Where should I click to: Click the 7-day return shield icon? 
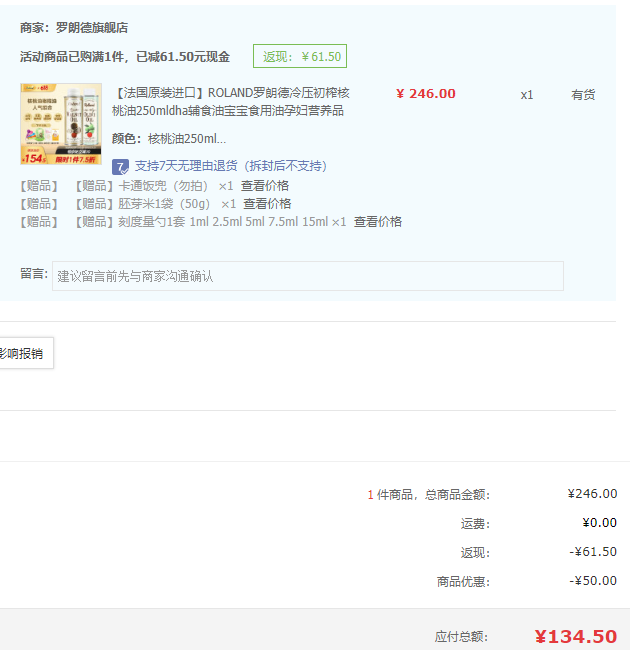coord(120,167)
